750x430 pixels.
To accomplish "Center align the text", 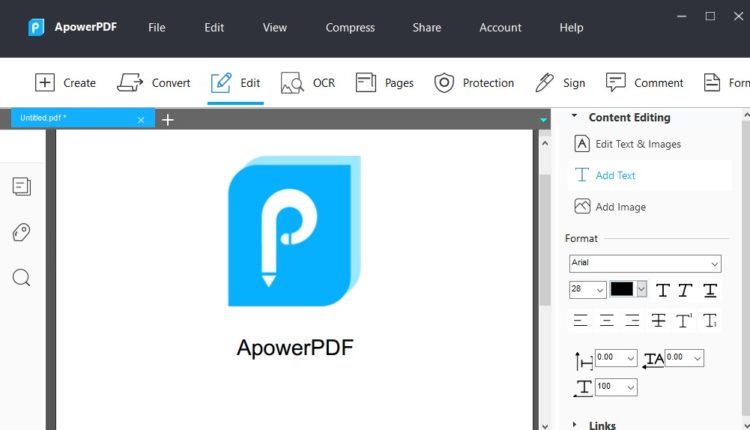I will 607,320.
